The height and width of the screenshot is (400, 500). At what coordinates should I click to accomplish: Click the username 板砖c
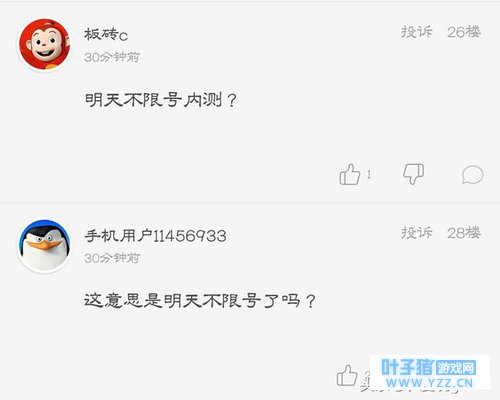point(106,34)
